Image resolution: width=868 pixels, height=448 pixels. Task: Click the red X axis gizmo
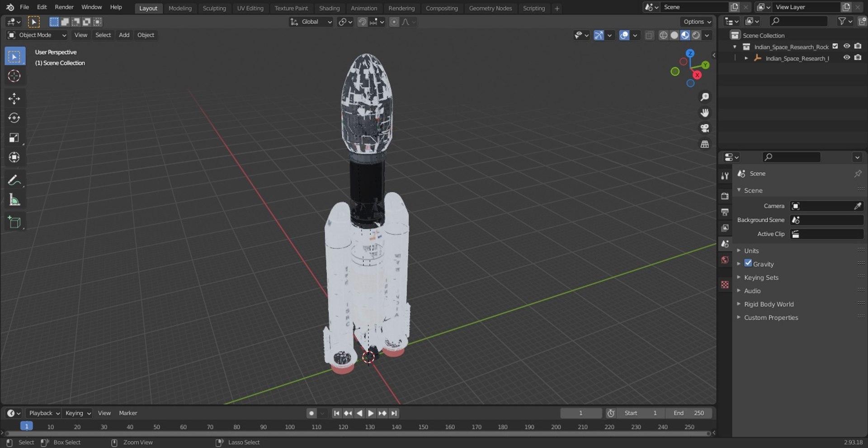pyautogui.click(x=697, y=75)
